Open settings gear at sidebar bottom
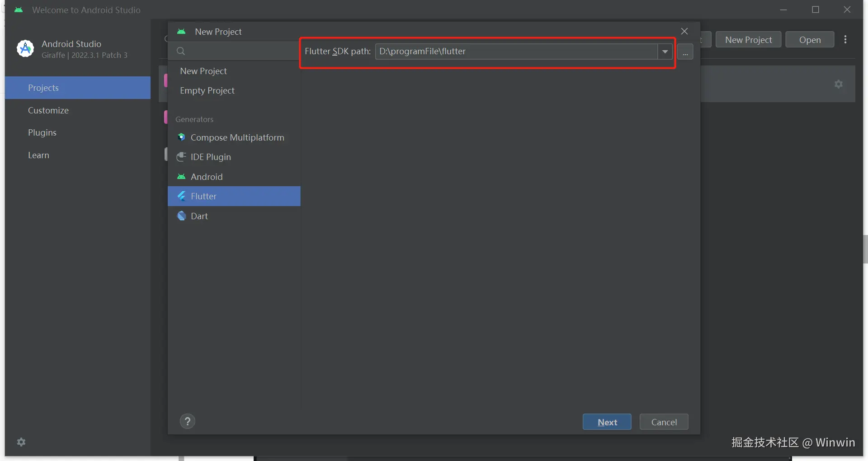Image resolution: width=868 pixels, height=461 pixels. click(21, 442)
